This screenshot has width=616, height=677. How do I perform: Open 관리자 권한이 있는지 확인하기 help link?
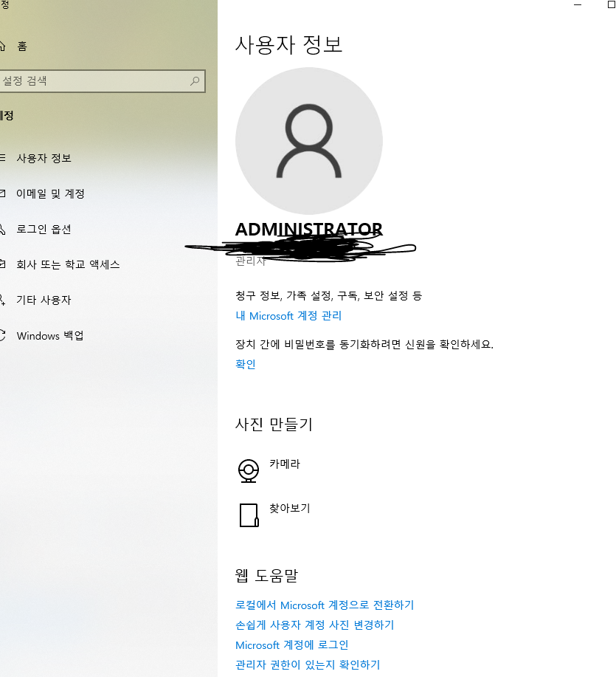tap(308, 664)
